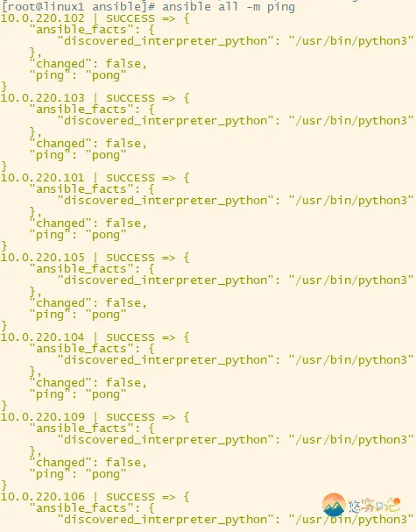
Task: Click SUCCESS status on 10.0.220.102 line
Action: 130,18
